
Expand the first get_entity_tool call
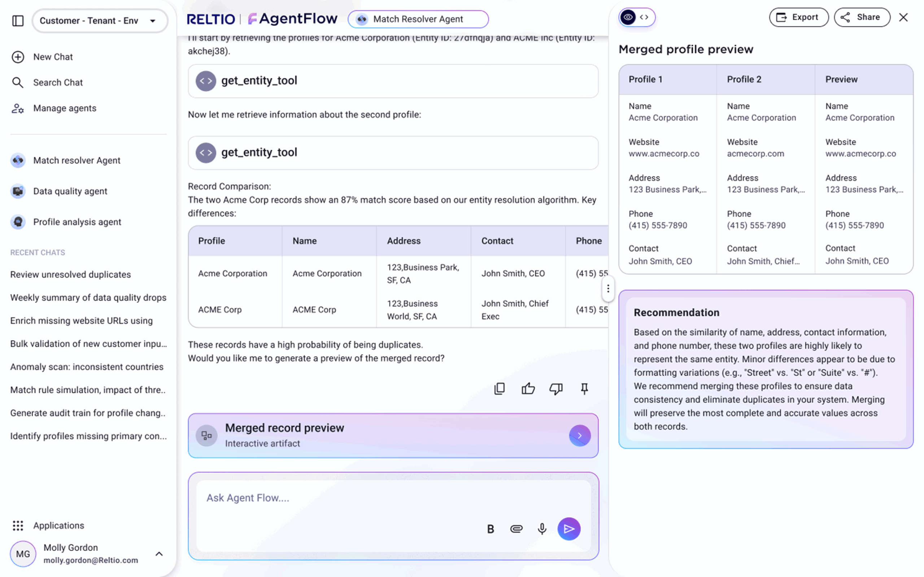393,81
